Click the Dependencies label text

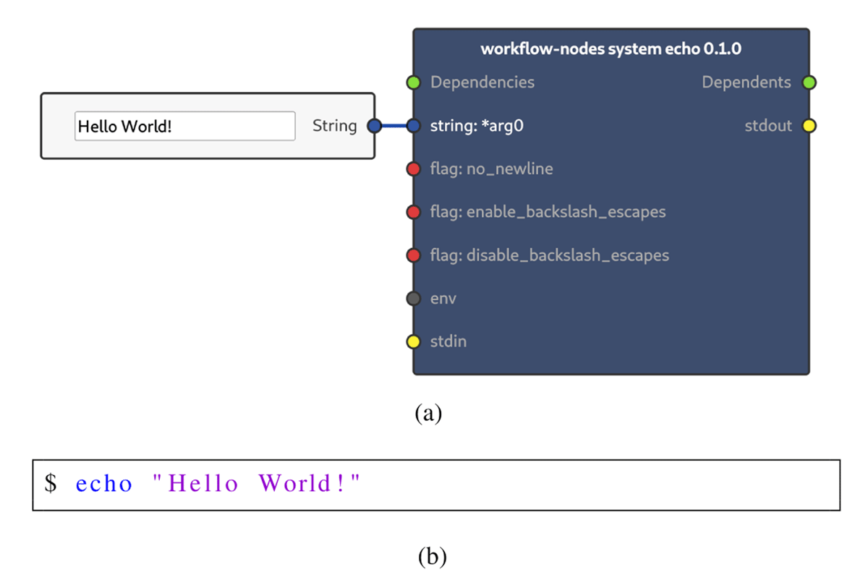(x=482, y=82)
